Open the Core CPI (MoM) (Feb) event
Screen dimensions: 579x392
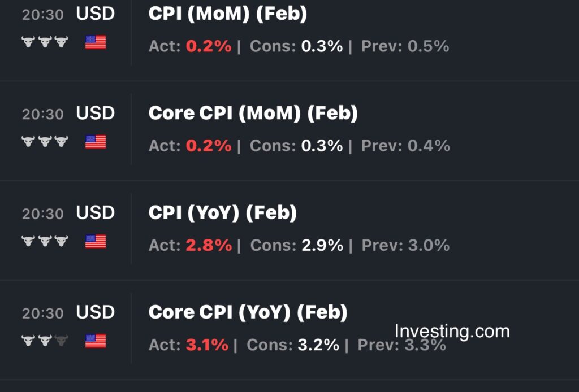[253, 114]
